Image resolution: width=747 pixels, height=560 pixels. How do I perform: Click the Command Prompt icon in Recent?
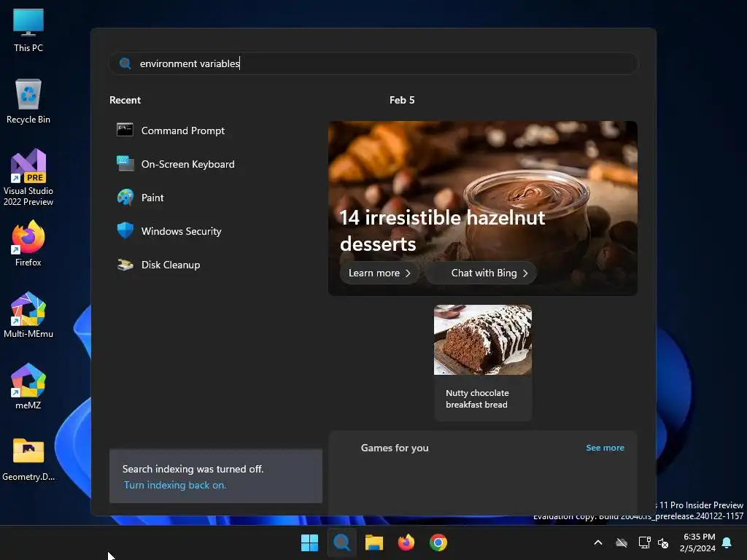(125, 130)
